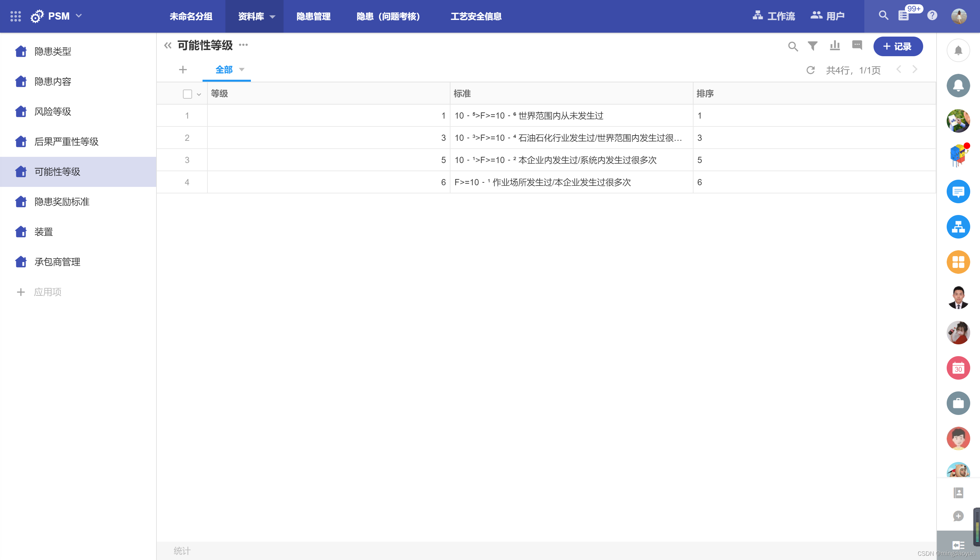This screenshot has height=560, width=980.
Task: Click the refresh icon beside row count
Action: (x=810, y=70)
